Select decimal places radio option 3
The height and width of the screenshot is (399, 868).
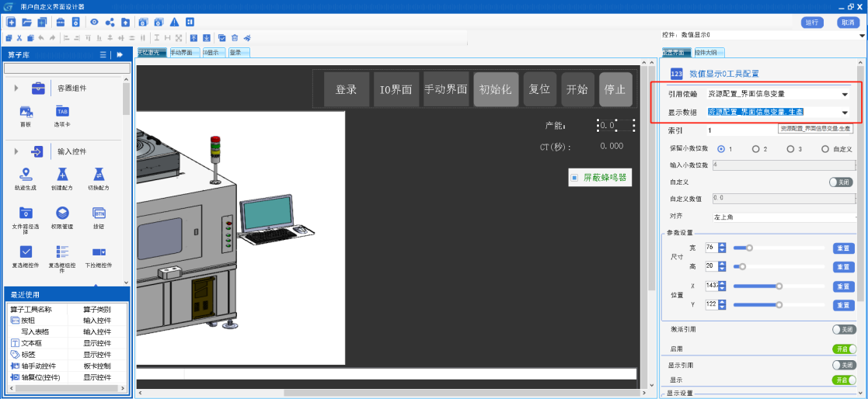(790, 149)
